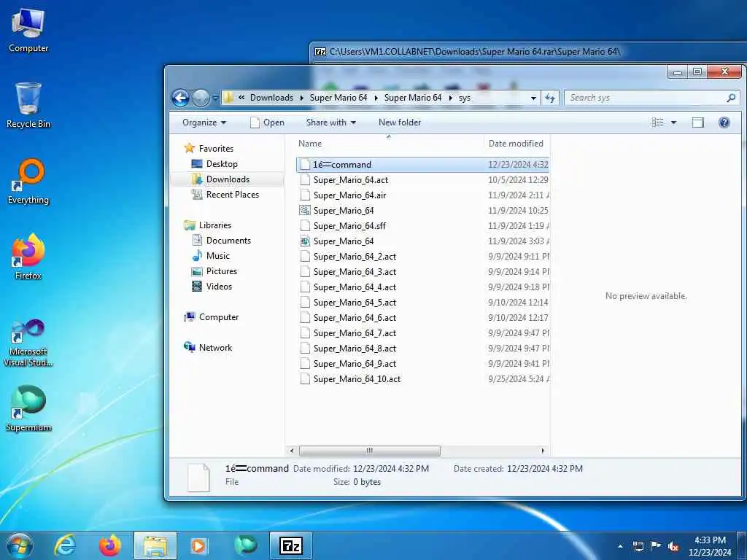This screenshot has width=747, height=560.
Task: Sort by the Name column header
Action: (x=309, y=144)
